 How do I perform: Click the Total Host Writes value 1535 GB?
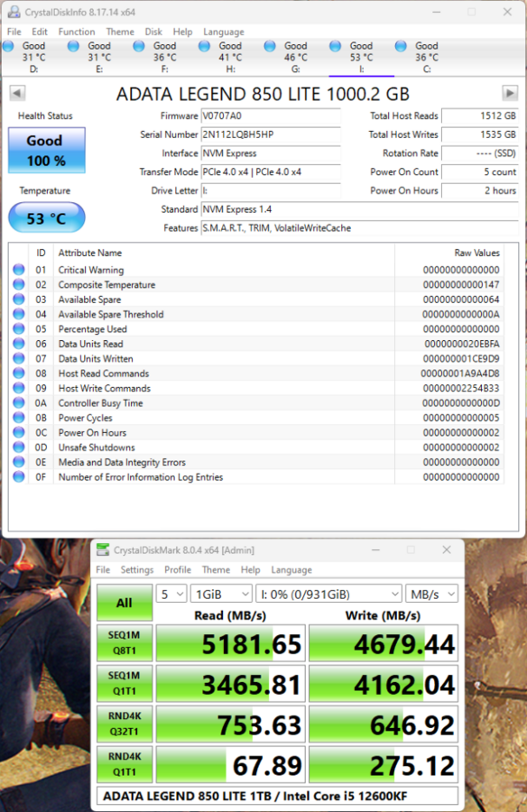pos(479,134)
